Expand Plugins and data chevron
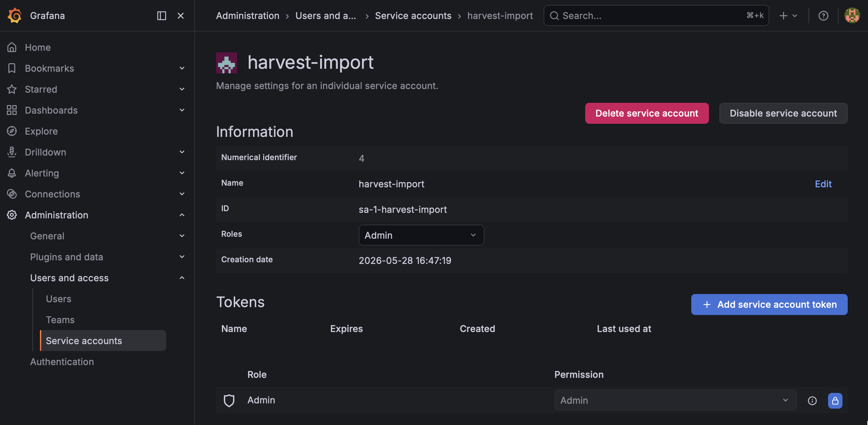The width and height of the screenshot is (868, 425). [x=182, y=256]
